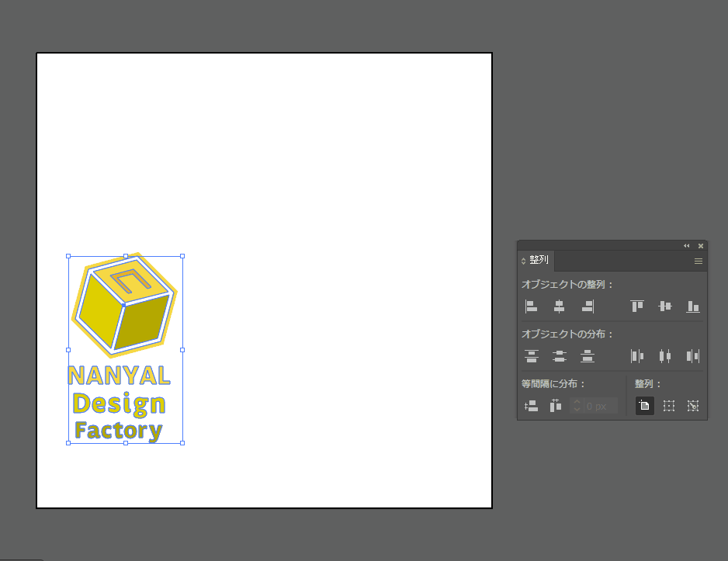728x561 pixels.
Task: Enable align to artboard option
Action: 644,406
